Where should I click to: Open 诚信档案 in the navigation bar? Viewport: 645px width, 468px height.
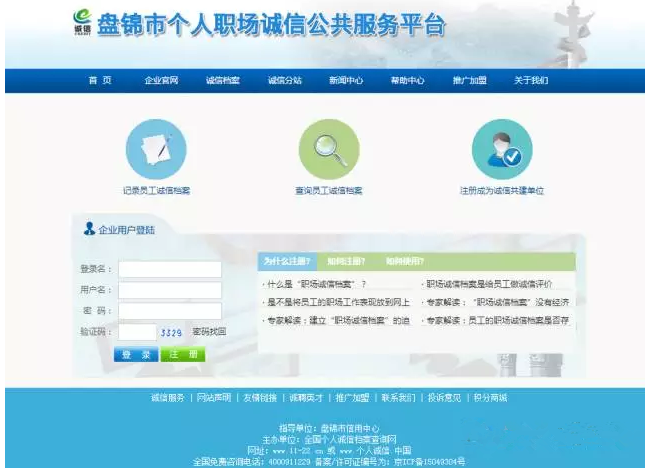pyautogui.click(x=222, y=80)
